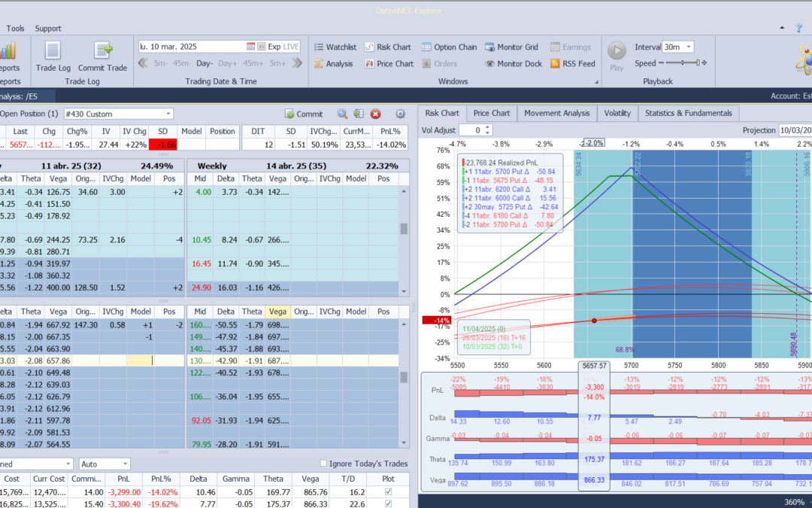The height and width of the screenshot is (508, 812).
Task: Open the Monitor Dock window
Action: pyautogui.click(x=514, y=64)
